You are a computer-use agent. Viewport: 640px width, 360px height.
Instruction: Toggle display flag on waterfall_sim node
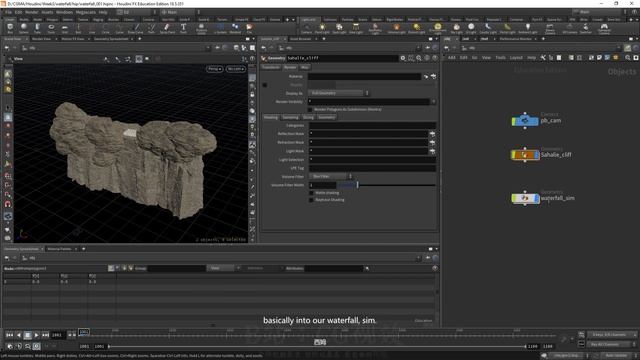tap(537, 198)
